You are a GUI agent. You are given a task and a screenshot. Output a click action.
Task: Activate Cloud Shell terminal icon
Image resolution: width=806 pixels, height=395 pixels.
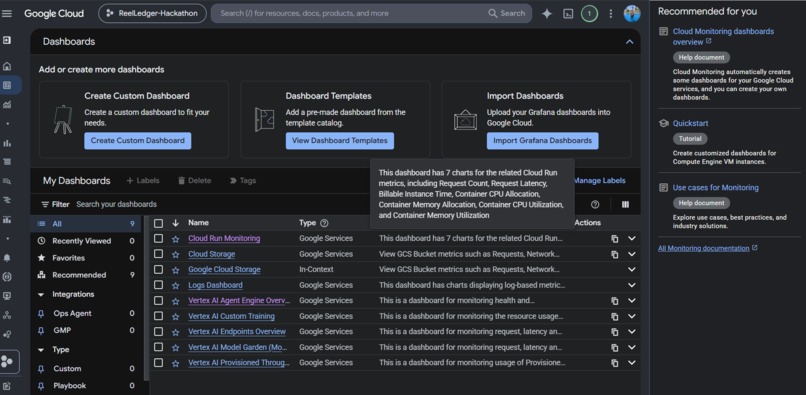click(568, 14)
